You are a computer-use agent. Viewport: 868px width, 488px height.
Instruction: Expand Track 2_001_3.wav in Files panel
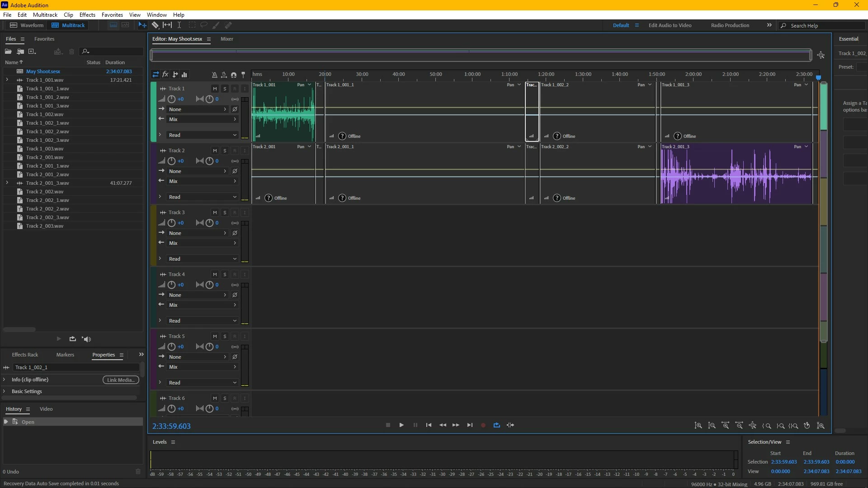[7, 183]
